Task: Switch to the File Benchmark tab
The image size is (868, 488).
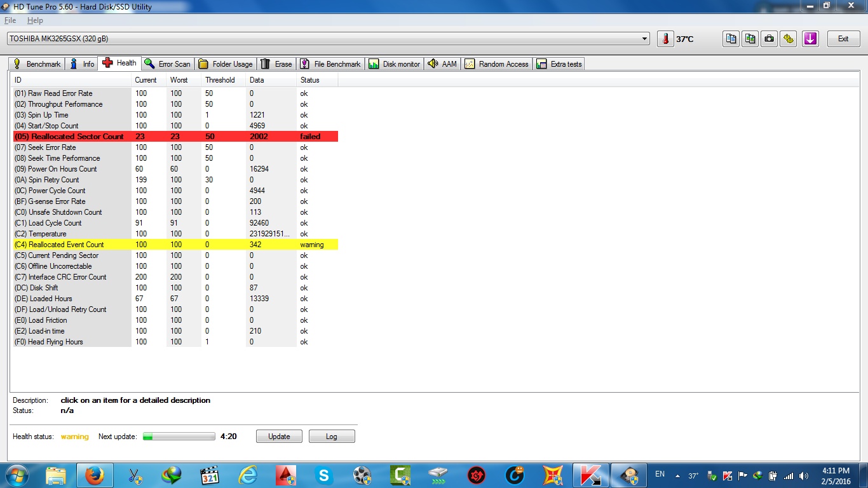Action: 330,64
